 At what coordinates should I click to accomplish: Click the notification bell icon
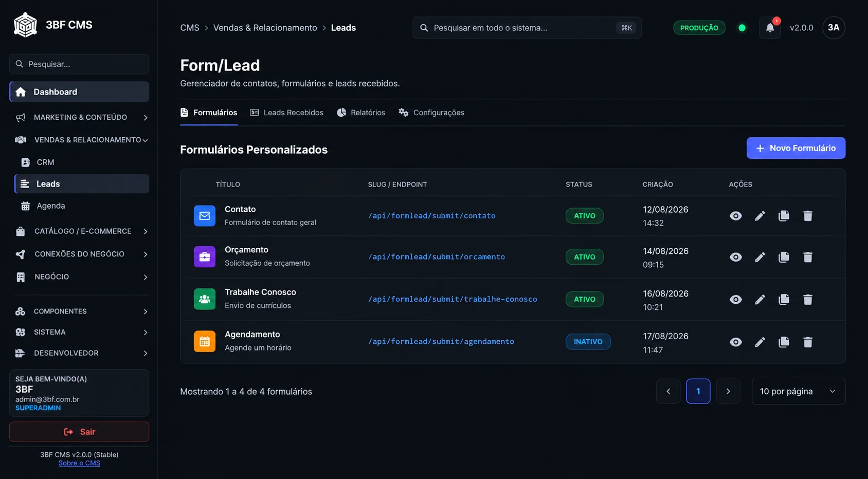[770, 28]
